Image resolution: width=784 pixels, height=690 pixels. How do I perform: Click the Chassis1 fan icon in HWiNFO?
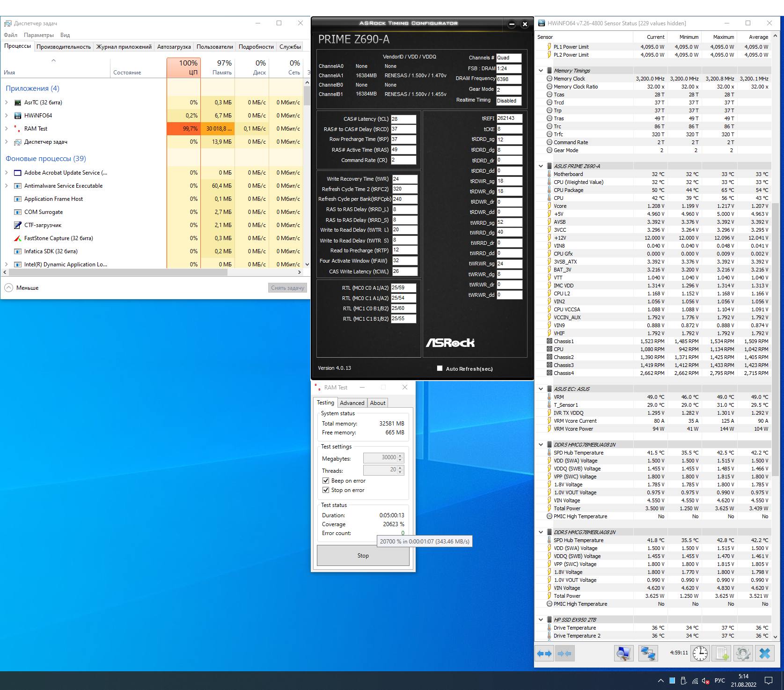pyautogui.click(x=550, y=341)
